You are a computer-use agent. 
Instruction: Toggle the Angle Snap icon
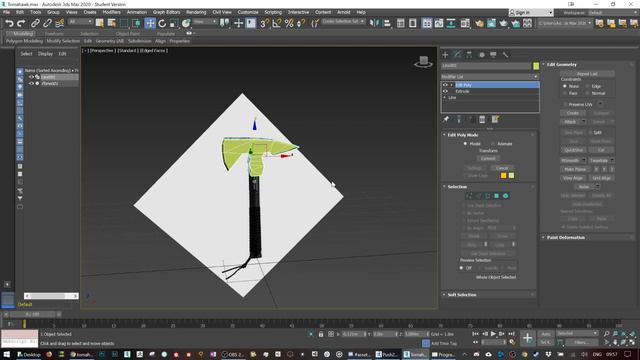(x=276, y=23)
